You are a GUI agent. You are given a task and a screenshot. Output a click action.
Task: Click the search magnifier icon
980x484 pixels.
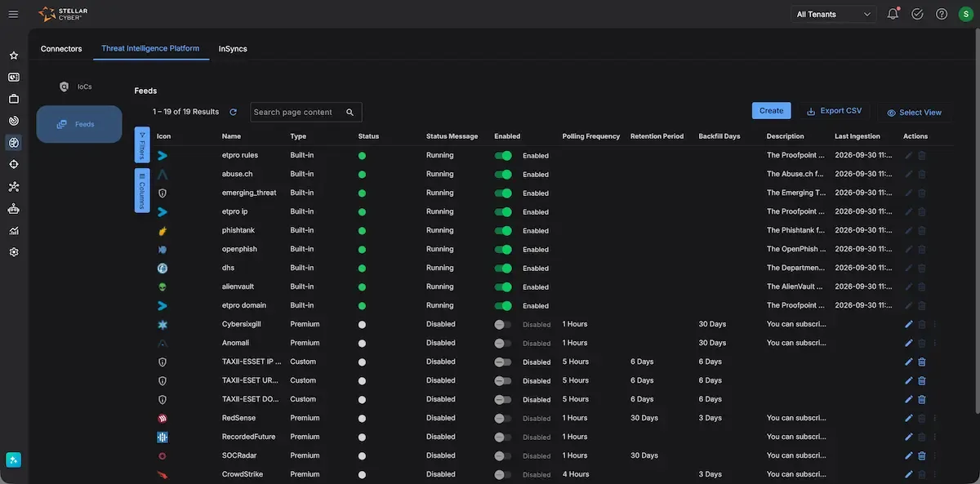click(x=350, y=113)
